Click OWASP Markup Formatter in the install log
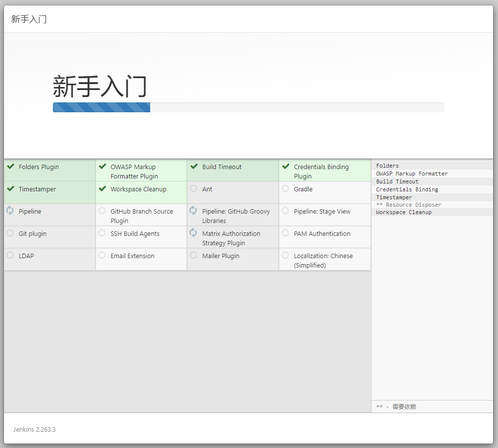The width and height of the screenshot is (498, 448). pyautogui.click(x=412, y=174)
